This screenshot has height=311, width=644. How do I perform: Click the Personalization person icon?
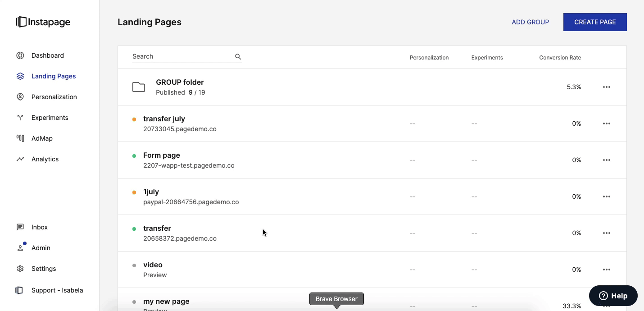click(20, 97)
